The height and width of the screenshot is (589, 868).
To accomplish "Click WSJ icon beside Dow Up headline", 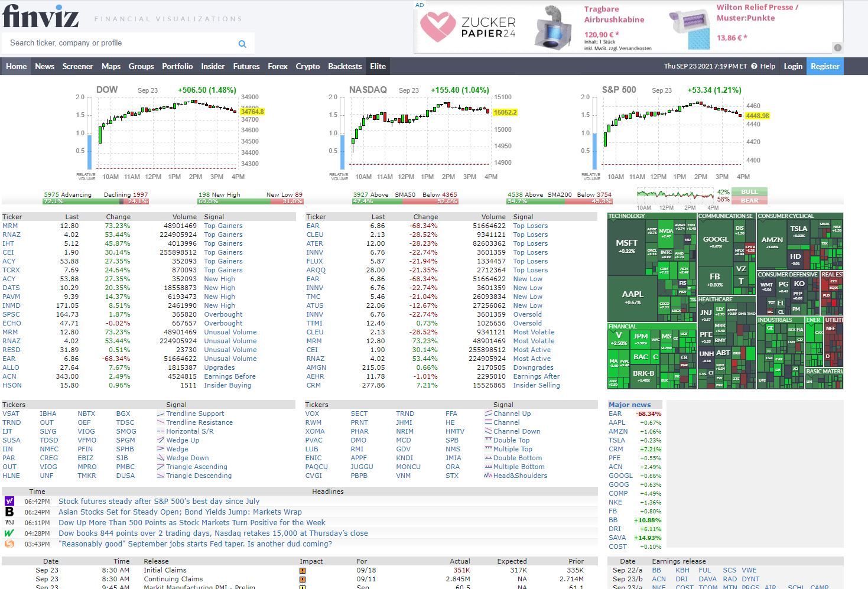I will pos(9,522).
